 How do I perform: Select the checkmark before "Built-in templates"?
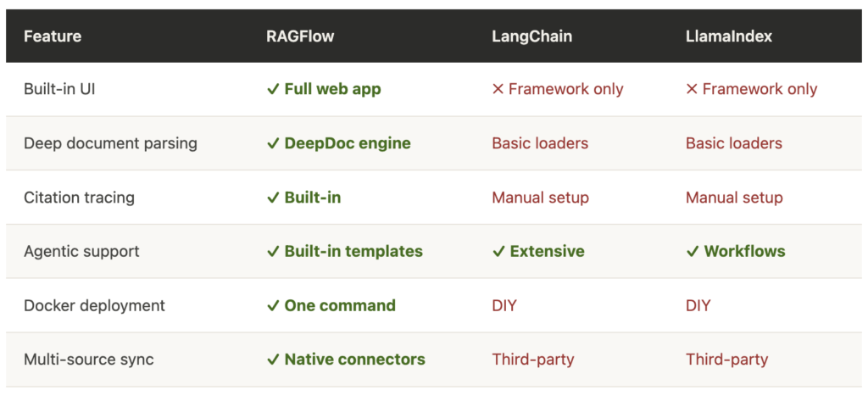click(273, 251)
